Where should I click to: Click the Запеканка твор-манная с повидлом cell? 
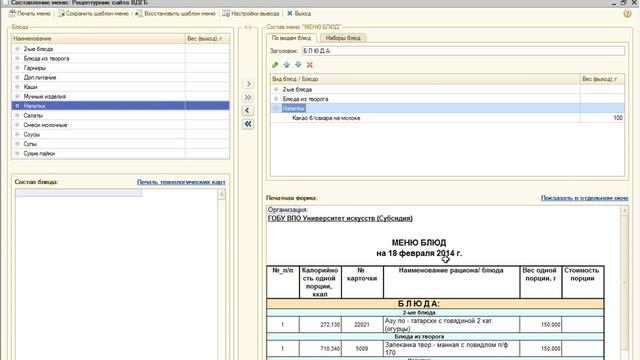pyautogui.click(x=451, y=349)
